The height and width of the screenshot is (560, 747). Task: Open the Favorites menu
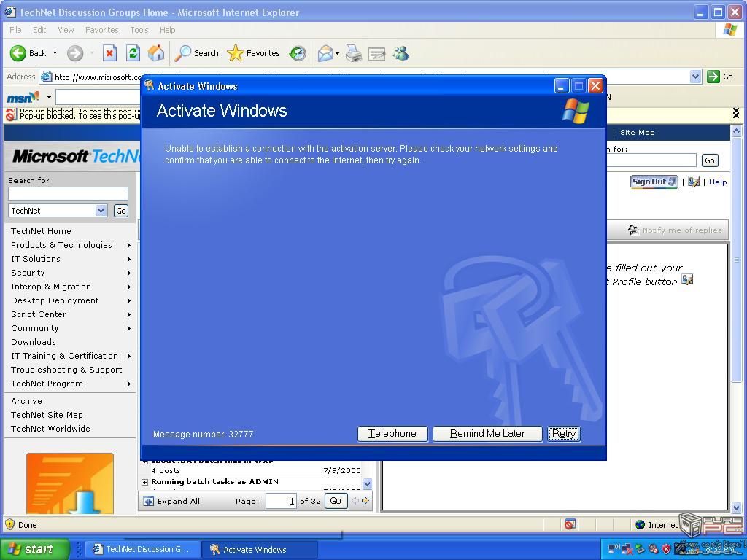tap(102, 30)
